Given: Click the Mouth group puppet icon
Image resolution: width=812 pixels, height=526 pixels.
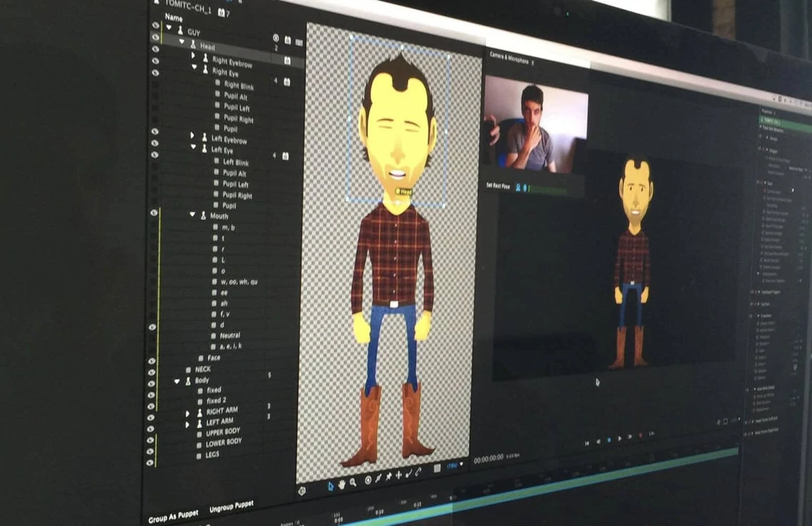Looking at the screenshot, I should (204, 215).
